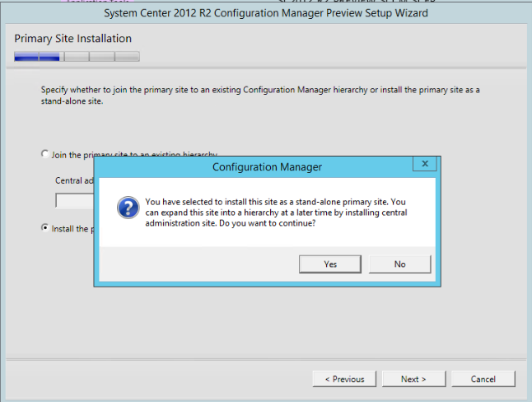Select the Install stand-alone site radio button
This screenshot has width=532, height=402.
tap(44, 228)
